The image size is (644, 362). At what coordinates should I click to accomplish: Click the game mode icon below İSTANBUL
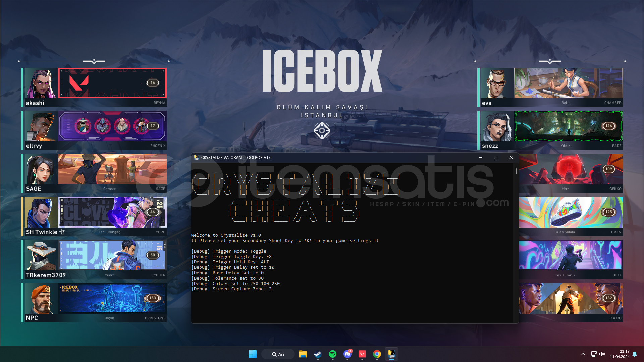click(x=322, y=131)
